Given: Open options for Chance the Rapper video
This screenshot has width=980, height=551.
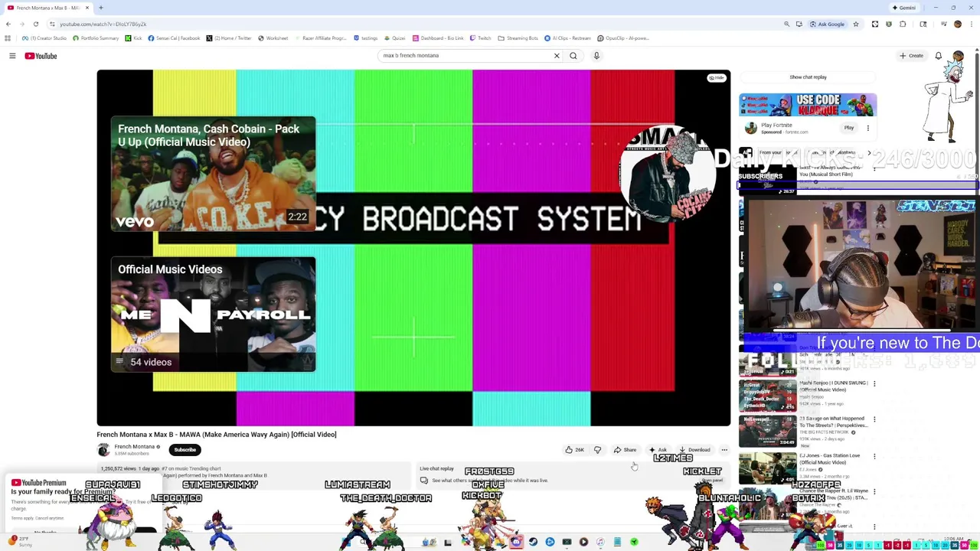Looking at the screenshot, I should [874, 491].
